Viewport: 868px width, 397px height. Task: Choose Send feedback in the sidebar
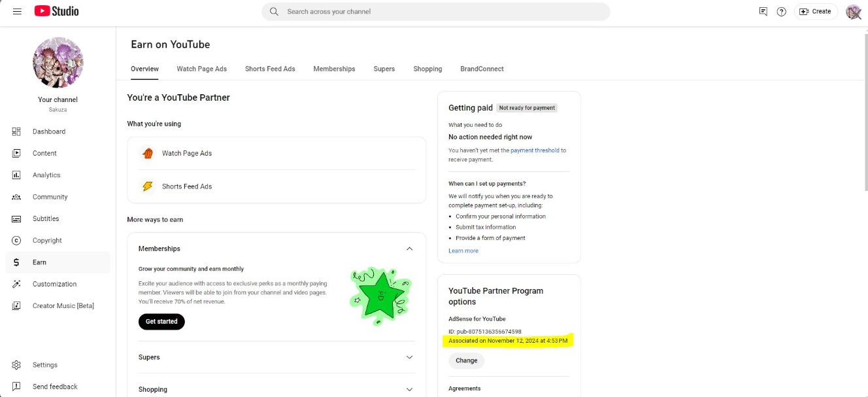[58, 387]
